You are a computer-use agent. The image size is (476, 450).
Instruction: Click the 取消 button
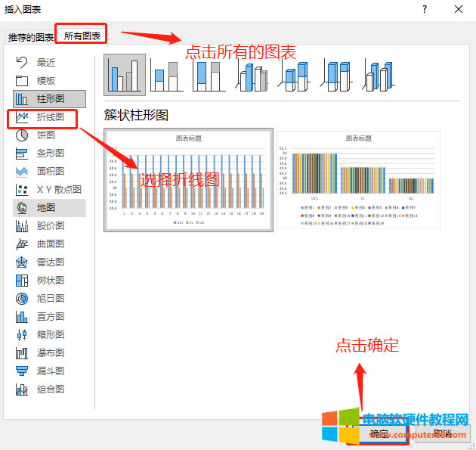(x=442, y=434)
